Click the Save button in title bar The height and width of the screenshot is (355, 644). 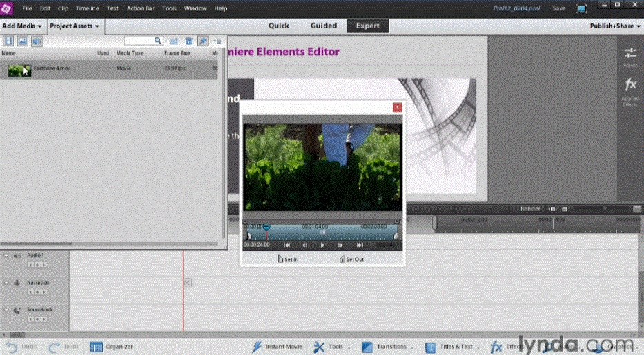[x=558, y=8]
